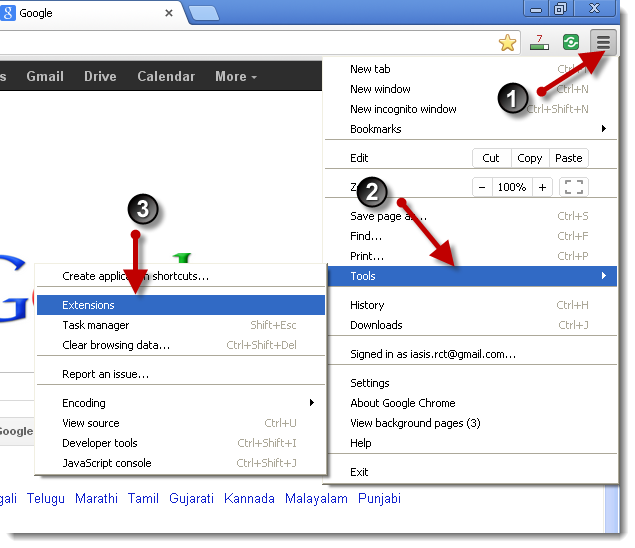
Task: Click the Copy button
Action: point(530,158)
